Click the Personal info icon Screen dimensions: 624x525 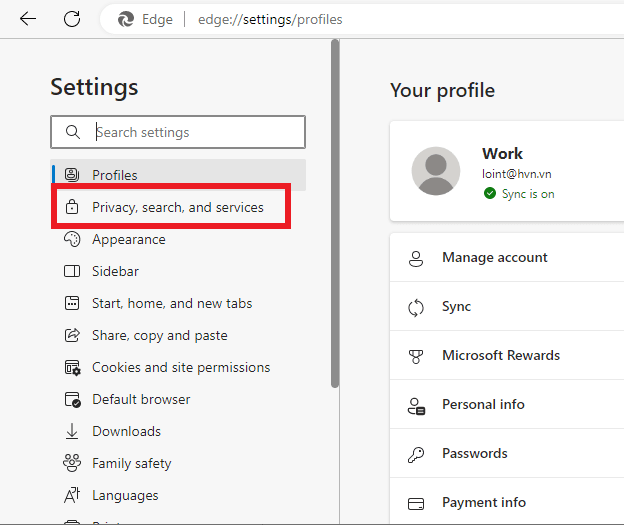[x=416, y=406]
